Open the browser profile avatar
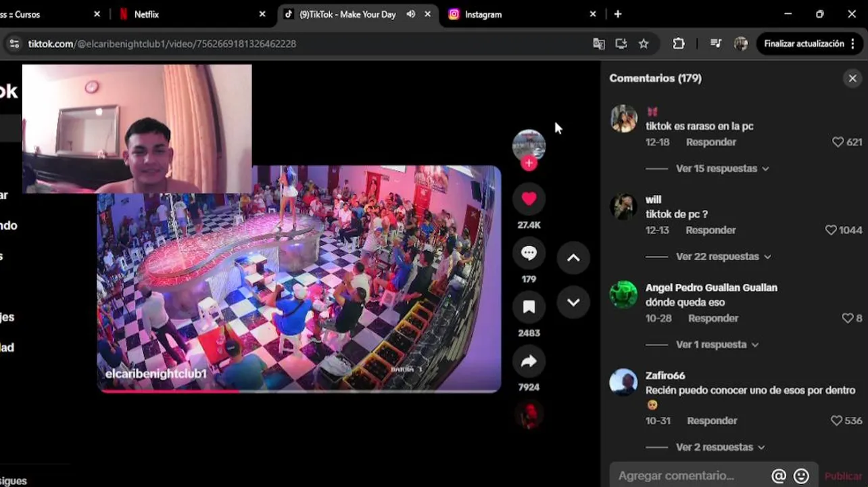Screen dimensions: 868x487 (x=741, y=44)
